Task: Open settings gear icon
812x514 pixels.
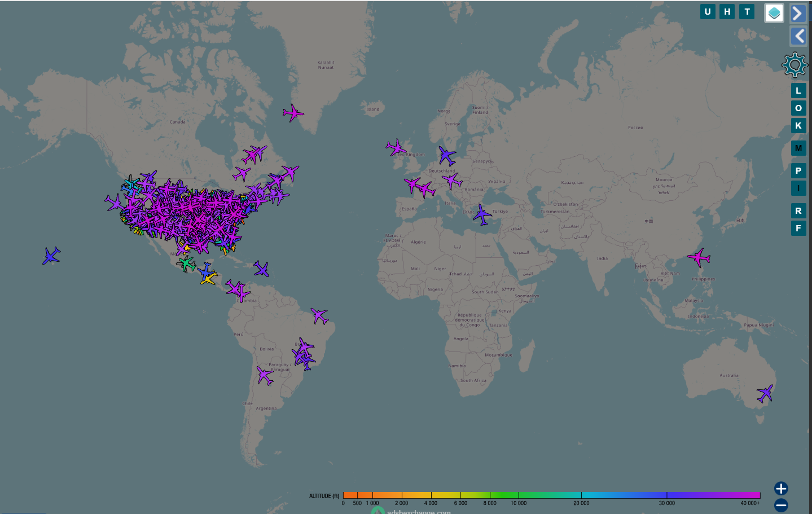Action: (x=795, y=65)
